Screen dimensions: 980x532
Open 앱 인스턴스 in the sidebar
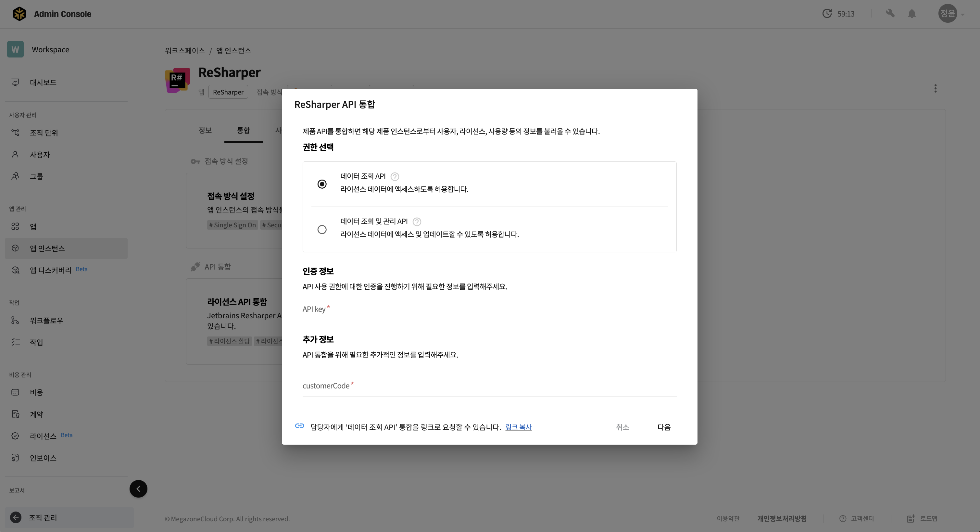point(66,248)
